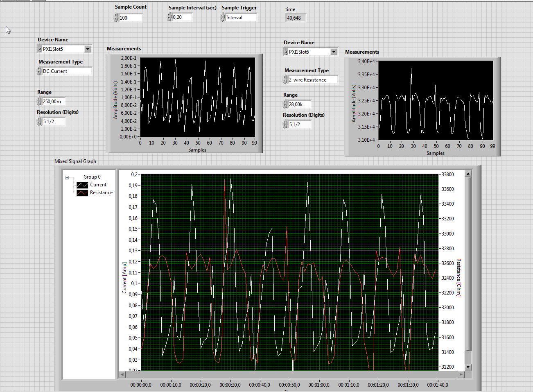
Task: Click the I/O icon beside PXI1Slot6
Action: [286, 52]
